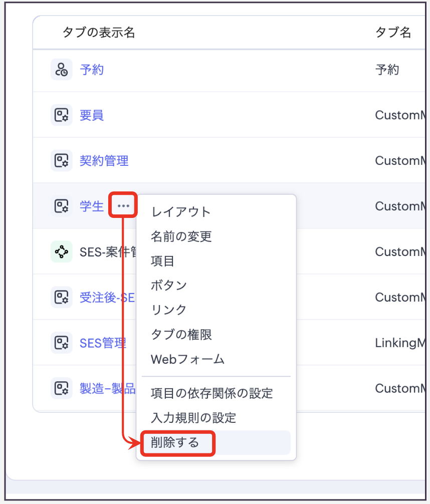Select レイアウト from the context menu

181,211
